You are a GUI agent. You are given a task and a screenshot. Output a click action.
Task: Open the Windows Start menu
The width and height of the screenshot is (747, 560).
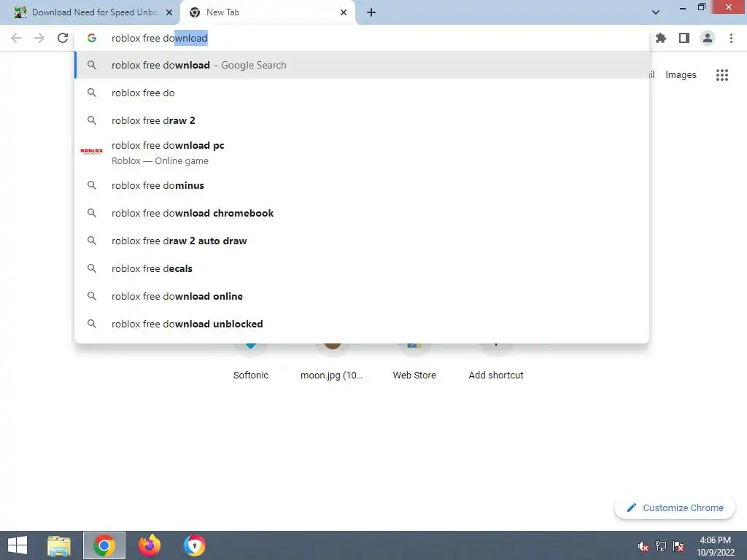[x=18, y=545]
